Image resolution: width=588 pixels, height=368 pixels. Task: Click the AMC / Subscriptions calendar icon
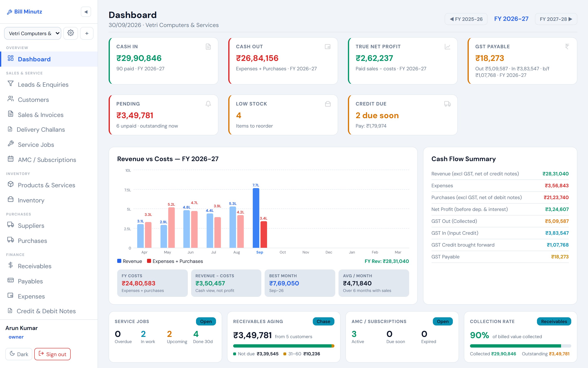pyautogui.click(x=11, y=159)
